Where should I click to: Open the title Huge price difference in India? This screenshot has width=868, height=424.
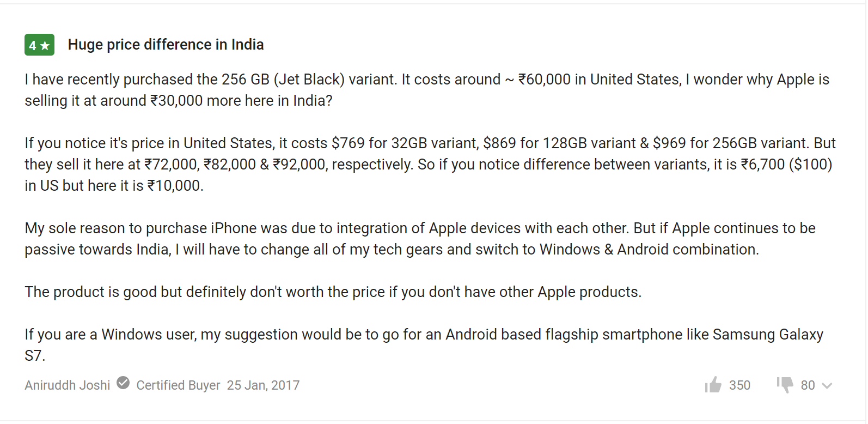(x=166, y=45)
